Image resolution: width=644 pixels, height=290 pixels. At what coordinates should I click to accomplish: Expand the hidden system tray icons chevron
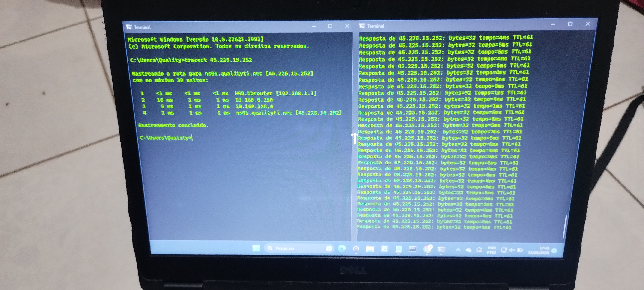pos(458,249)
